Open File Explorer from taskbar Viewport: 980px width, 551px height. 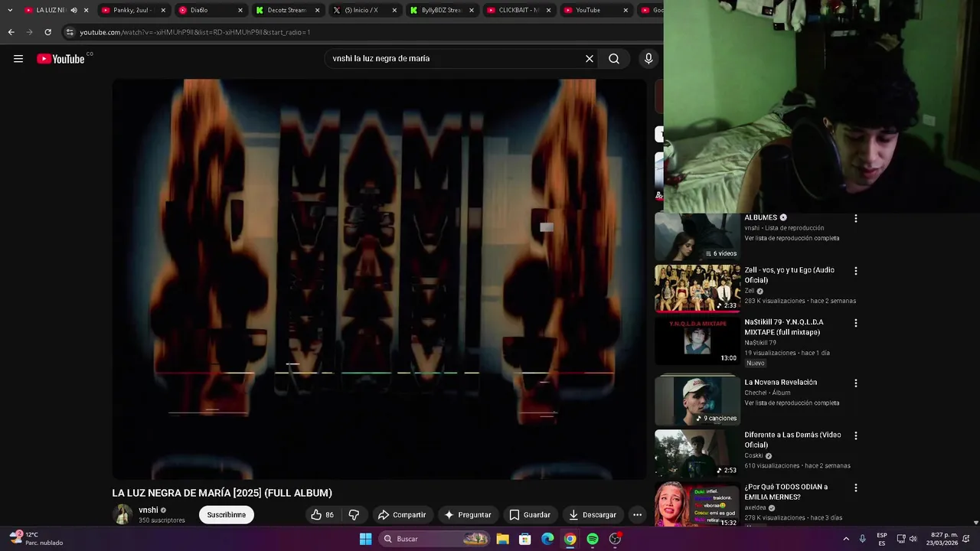[x=502, y=539]
